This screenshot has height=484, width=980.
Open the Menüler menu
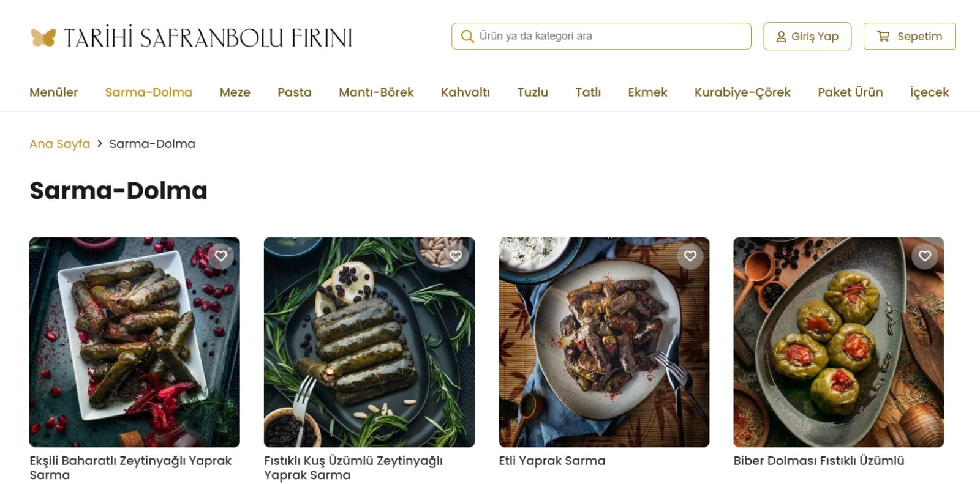click(53, 92)
